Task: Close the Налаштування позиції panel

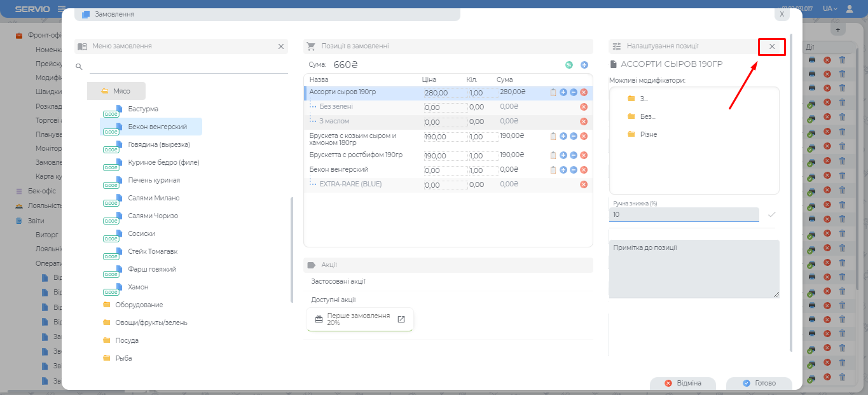Action: coord(772,46)
